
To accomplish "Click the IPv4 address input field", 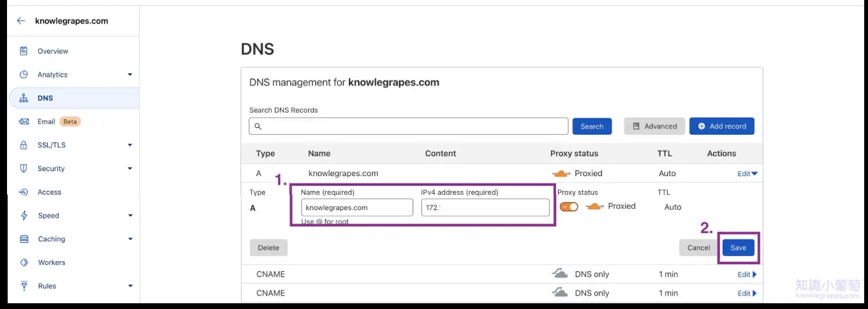I will (x=485, y=207).
